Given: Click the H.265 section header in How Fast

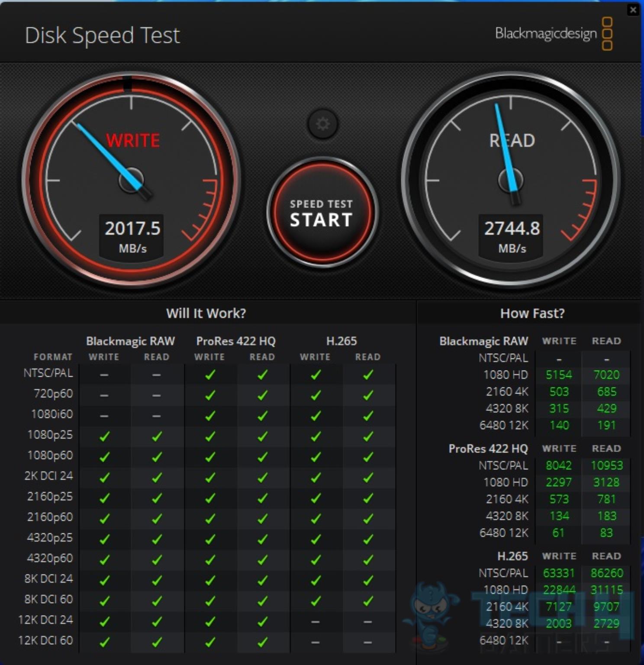Looking at the screenshot, I should pos(512,556).
